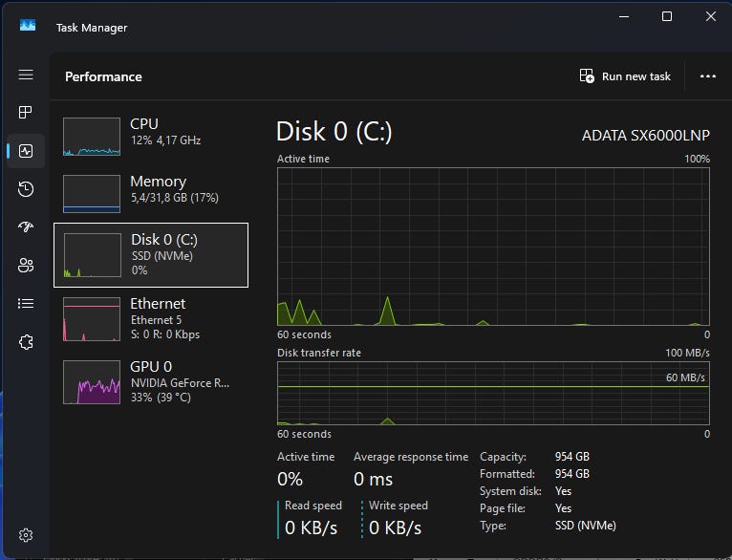The image size is (732, 560).
Task: Click the Page file Yes value
Action: tap(563, 508)
